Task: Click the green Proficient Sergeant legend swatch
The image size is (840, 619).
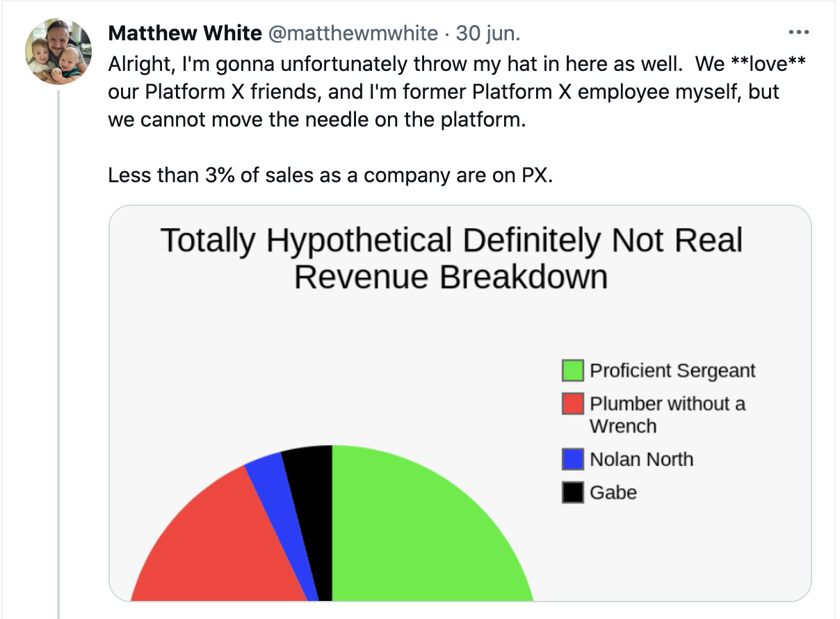Action: tap(572, 371)
